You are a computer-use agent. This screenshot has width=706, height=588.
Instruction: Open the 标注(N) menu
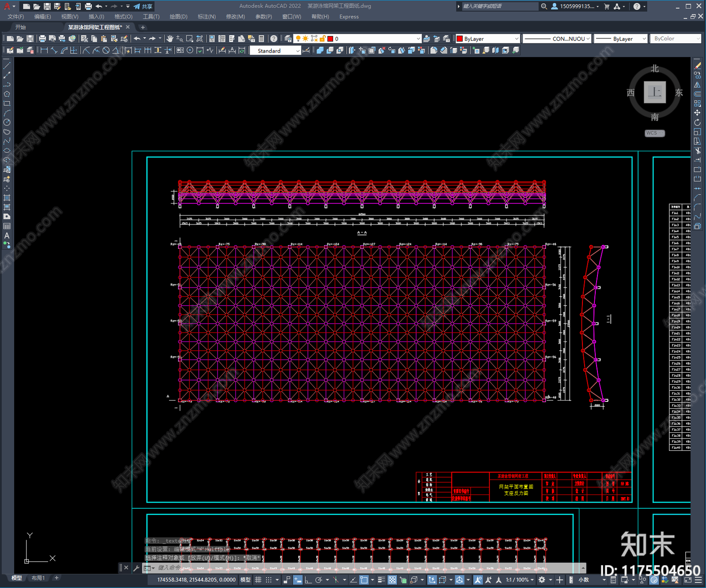[x=207, y=17]
